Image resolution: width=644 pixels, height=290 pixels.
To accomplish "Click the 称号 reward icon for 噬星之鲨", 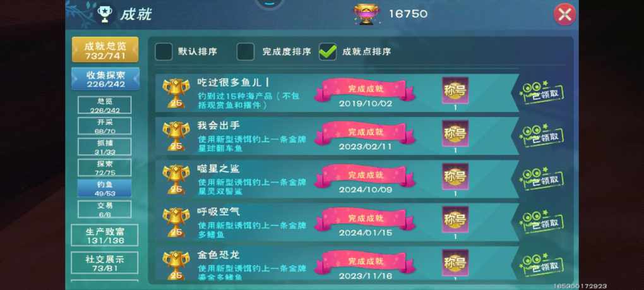I will pos(455,177).
